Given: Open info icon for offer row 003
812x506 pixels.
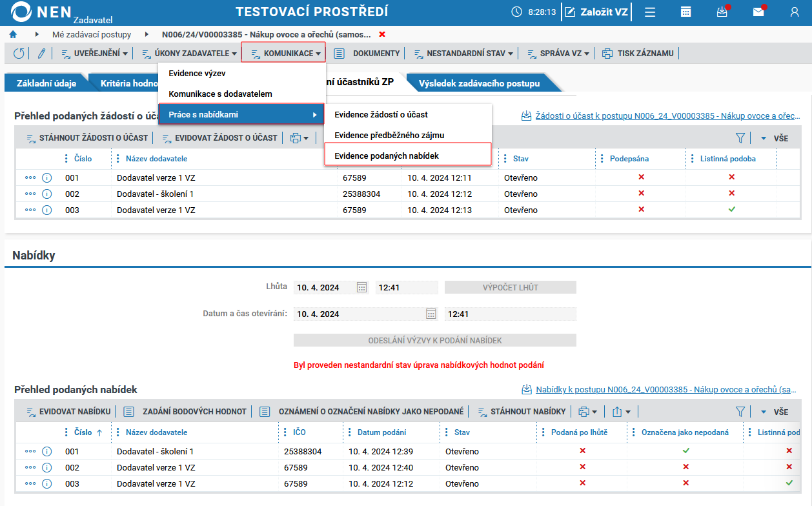Looking at the screenshot, I should 46,483.
